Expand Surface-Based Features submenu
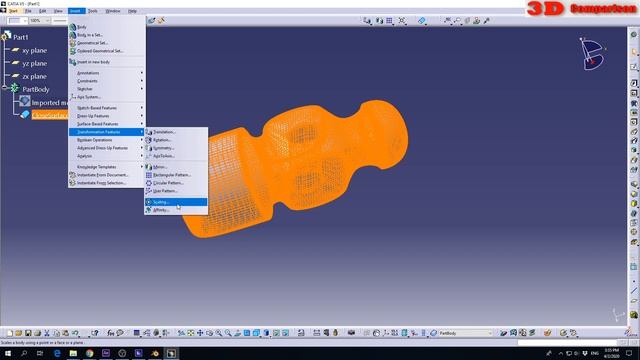The width and height of the screenshot is (640, 360). (107, 124)
